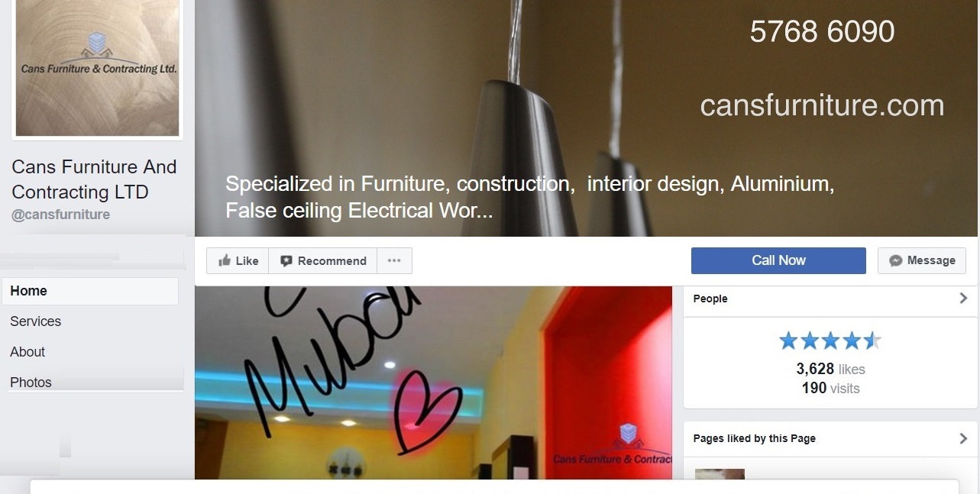
Task: Open the Home tab in the sidebar
Action: pos(90,291)
